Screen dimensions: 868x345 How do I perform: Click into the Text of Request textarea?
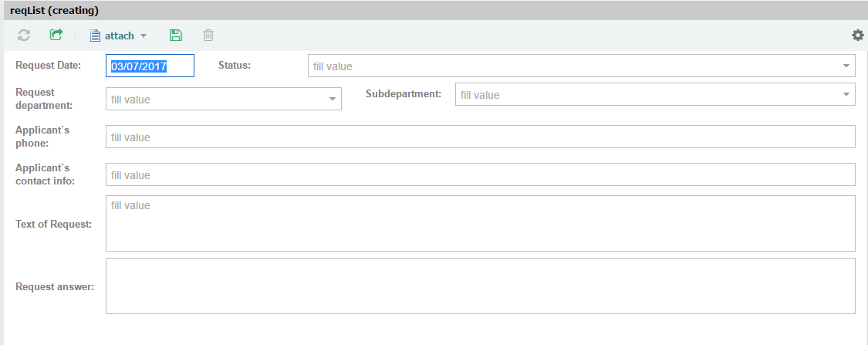[480, 224]
